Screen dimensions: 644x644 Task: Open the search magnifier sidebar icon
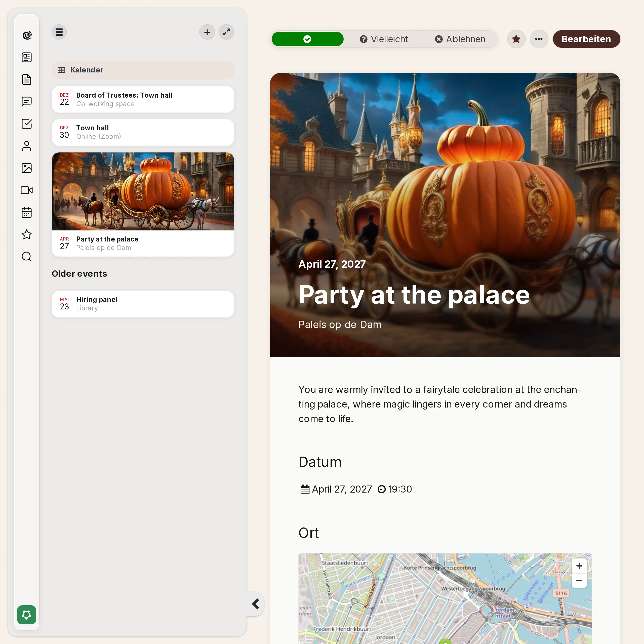(x=27, y=257)
